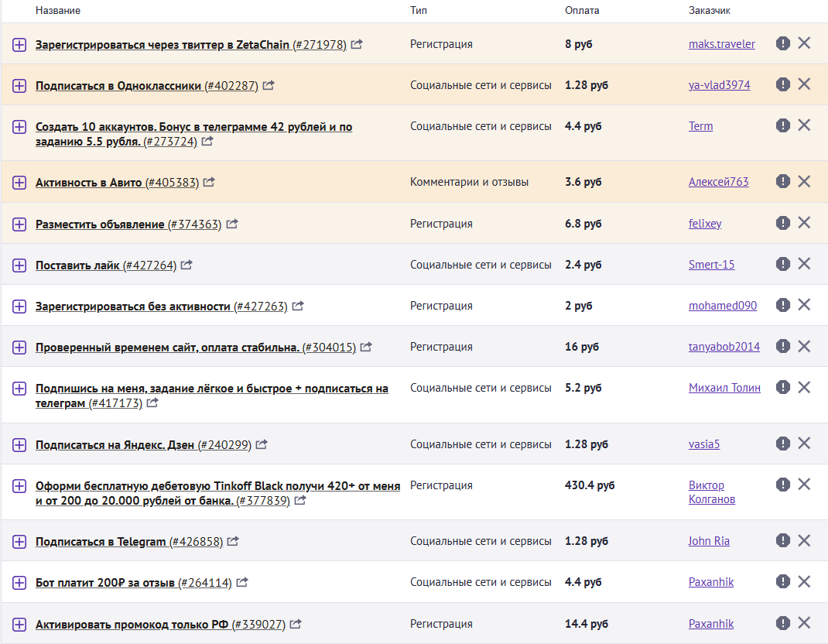Click the 'Тип' column header
Viewport: 828px width, 644px height.
419,11
